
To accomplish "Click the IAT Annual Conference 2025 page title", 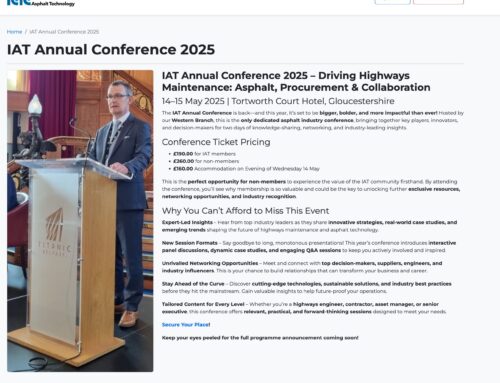I will coord(111,50).
